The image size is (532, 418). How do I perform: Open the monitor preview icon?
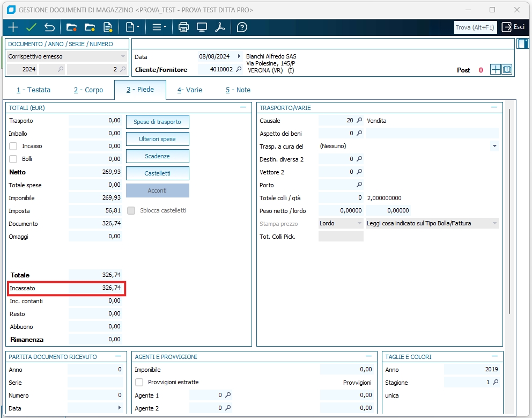click(202, 27)
